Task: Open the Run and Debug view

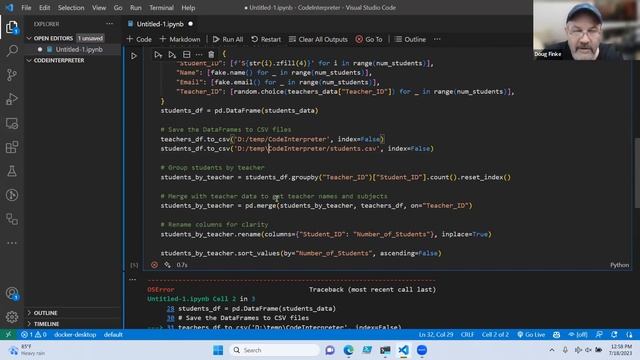Action: click(x=12, y=99)
